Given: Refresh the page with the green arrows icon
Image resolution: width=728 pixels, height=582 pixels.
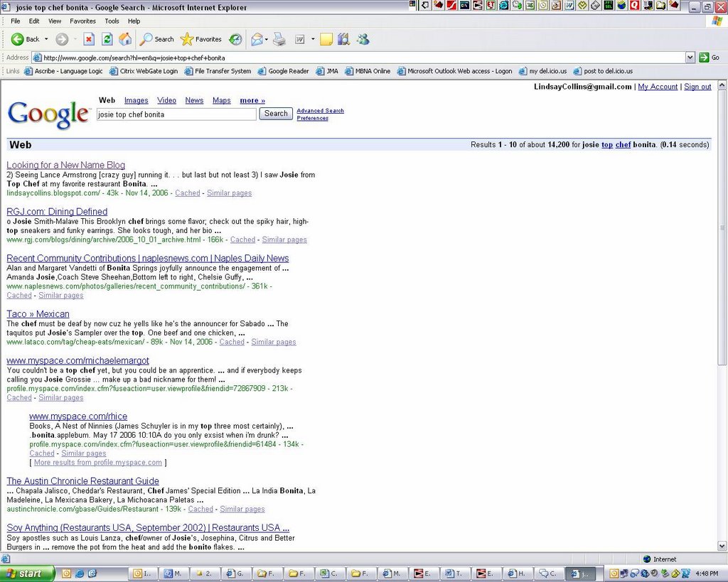Looking at the screenshot, I should (x=107, y=40).
